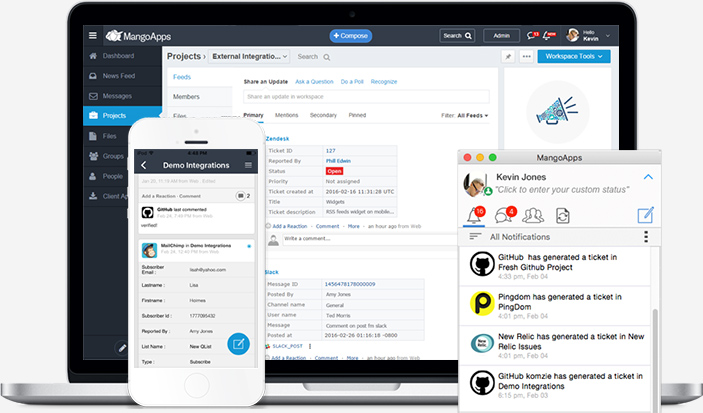Click the Client Apps download icon
The width and height of the screenshot is (703, 413).
coord(93,196)
